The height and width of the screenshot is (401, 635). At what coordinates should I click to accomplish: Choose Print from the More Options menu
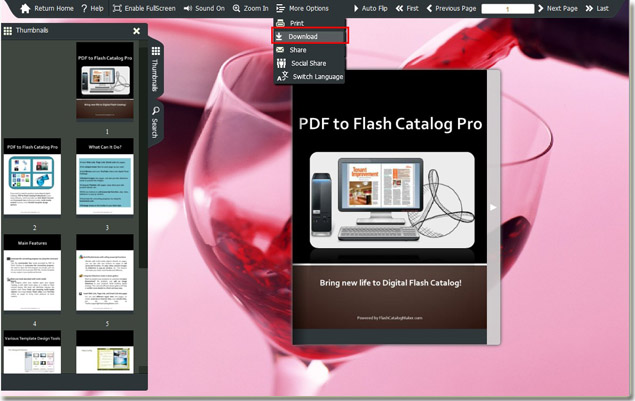click(x=310, y=23)
